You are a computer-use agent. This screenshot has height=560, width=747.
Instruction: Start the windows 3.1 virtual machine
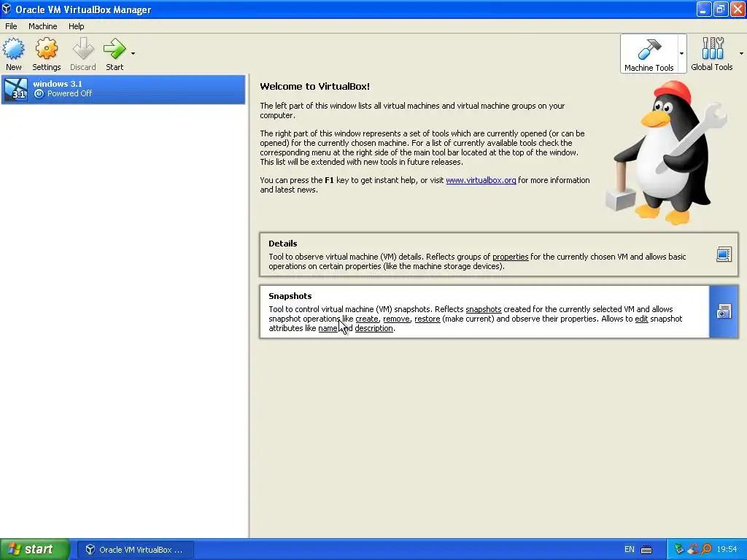tap(115, 54)
